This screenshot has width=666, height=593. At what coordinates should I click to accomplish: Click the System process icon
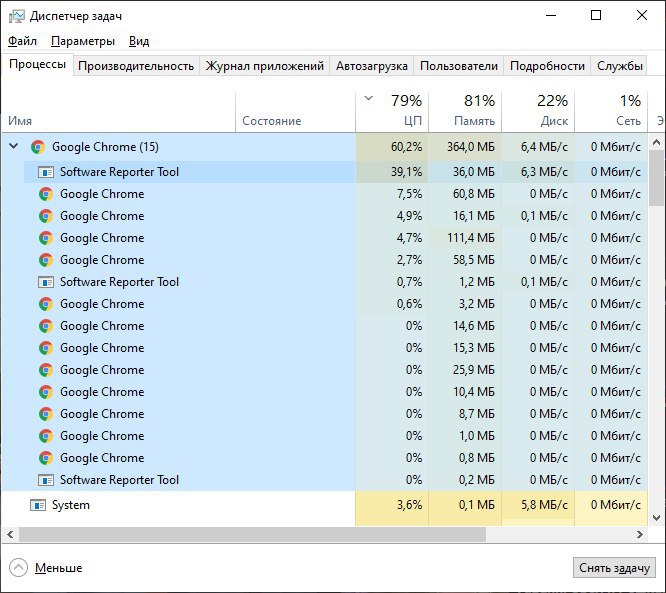pos(38,505)
